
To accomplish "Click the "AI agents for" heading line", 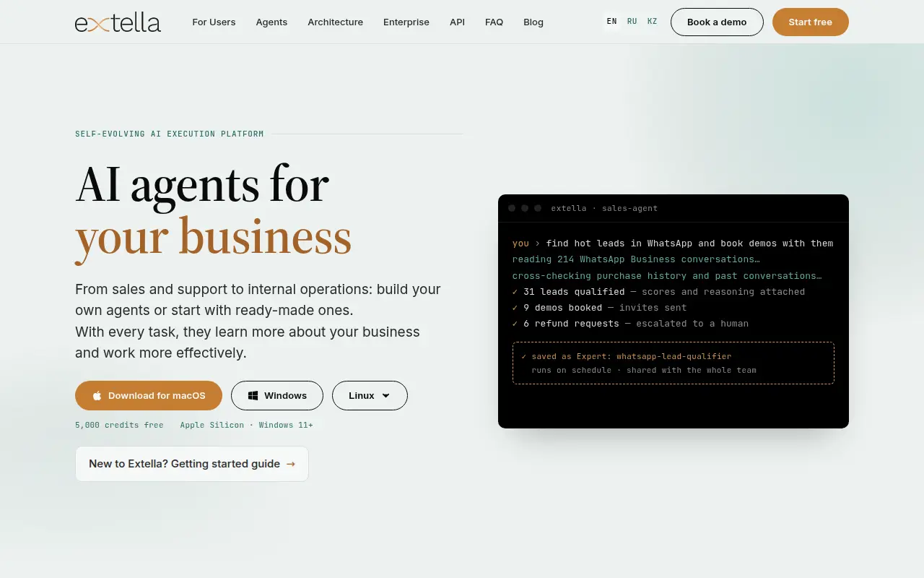I will [x=202, y=185].
